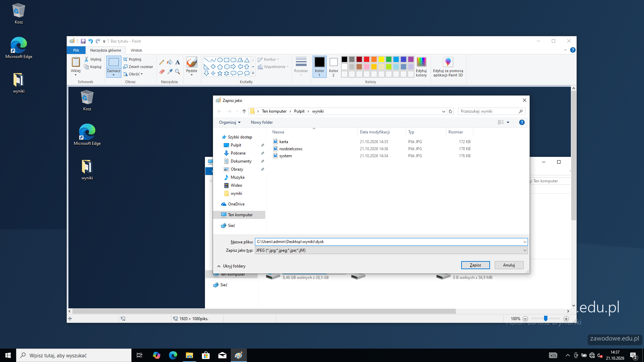Screen dimensions: 644x362
Task: Select OneDrive in the navigation pane
Action: (236, 204)
